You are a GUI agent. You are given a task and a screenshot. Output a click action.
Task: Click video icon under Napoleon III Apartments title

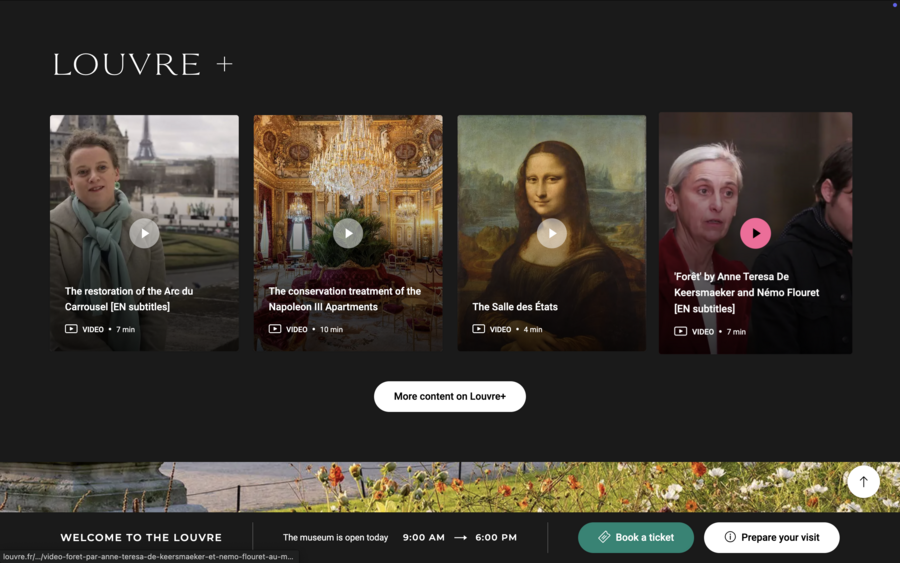click(275, 329)
